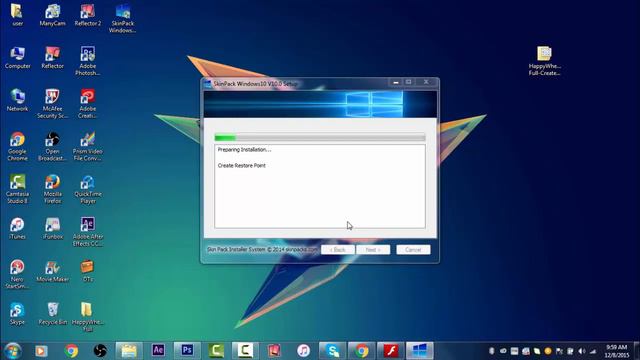Select Adobe Photoshop desktop shortcut
The image size is (640, 360).
tap(87, 61)
